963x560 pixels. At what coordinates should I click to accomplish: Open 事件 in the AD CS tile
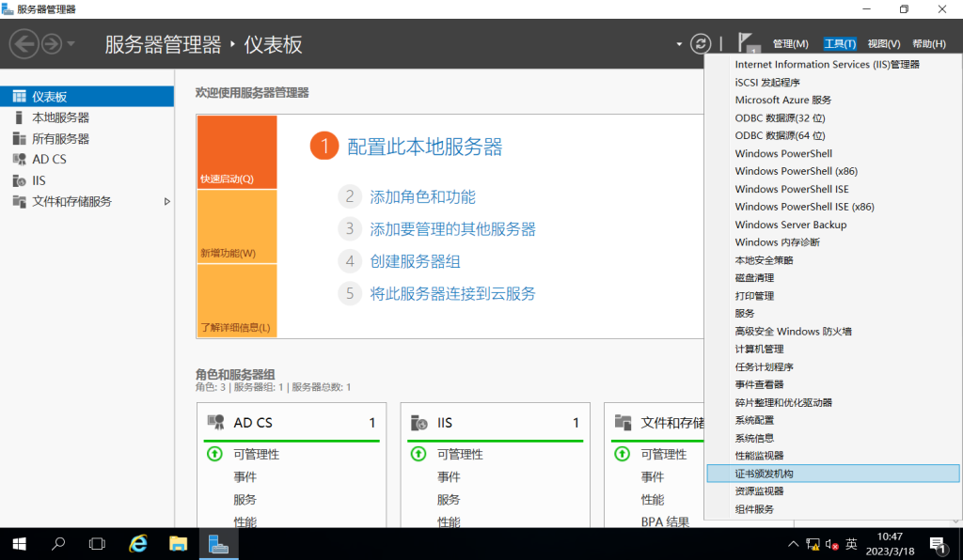pyautogui.click(x=245, y=476)
